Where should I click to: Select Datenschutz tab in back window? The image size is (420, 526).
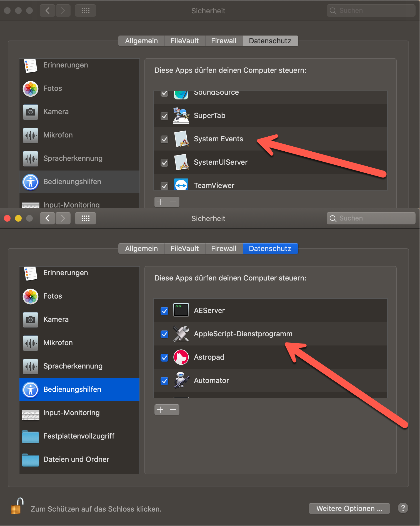[270, 41]
